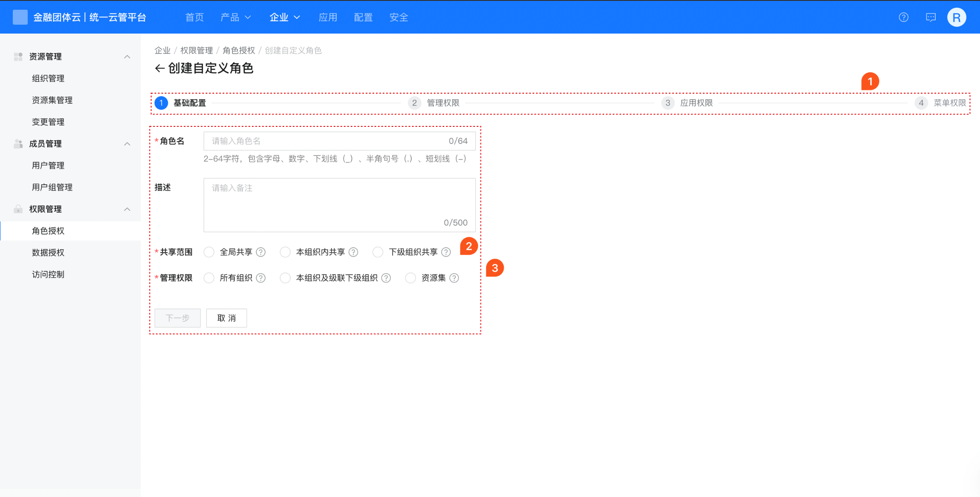Choose the 所有组织 radio button
Image resolution: width=980 pixels, height=497 pixels.
click(209, 278)
